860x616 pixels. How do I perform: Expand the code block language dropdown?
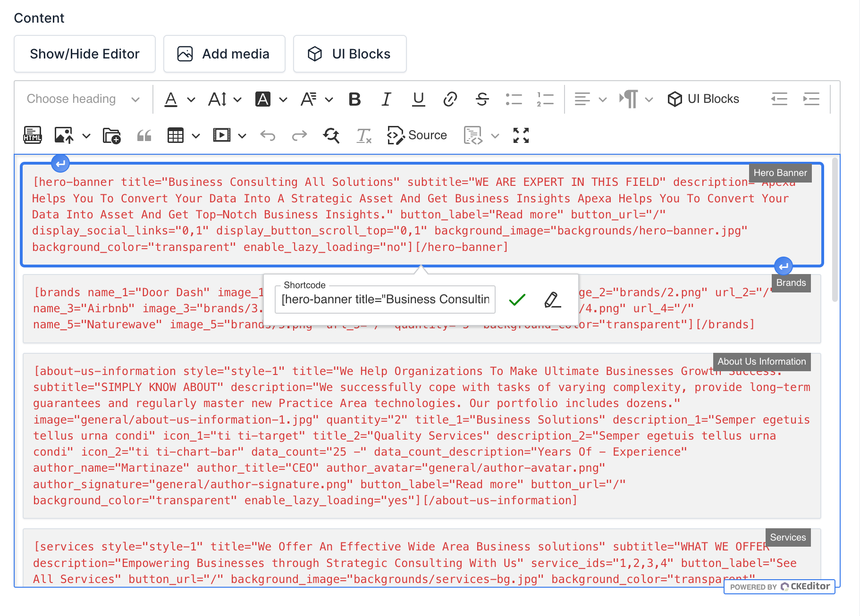[495, 136]
